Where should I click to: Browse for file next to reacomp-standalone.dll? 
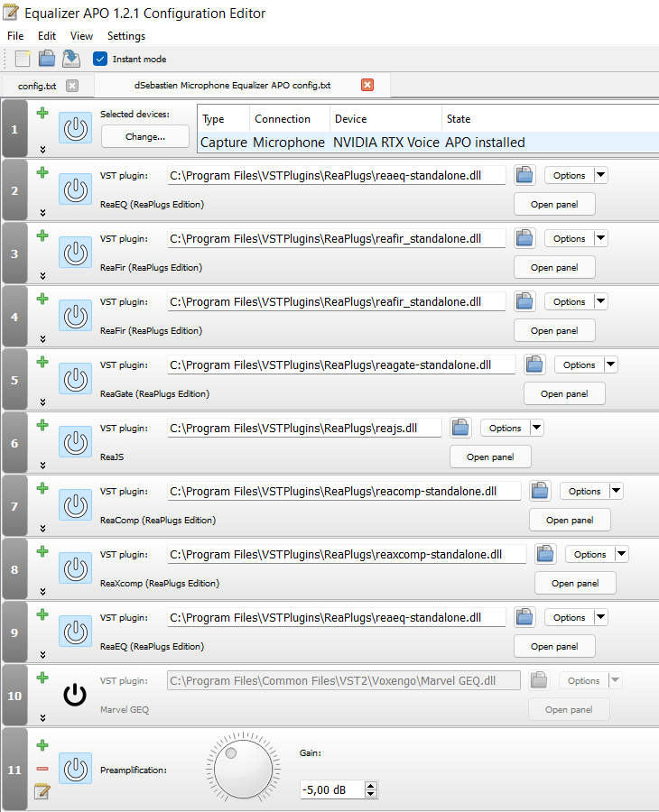pyautogui.click(x=540, y=491)
